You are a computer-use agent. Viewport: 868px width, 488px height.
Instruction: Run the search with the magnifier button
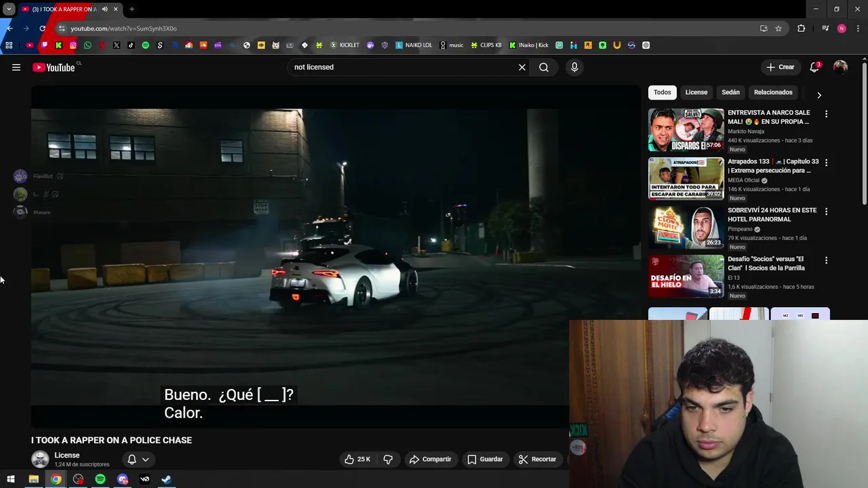[x=544, y=67]
